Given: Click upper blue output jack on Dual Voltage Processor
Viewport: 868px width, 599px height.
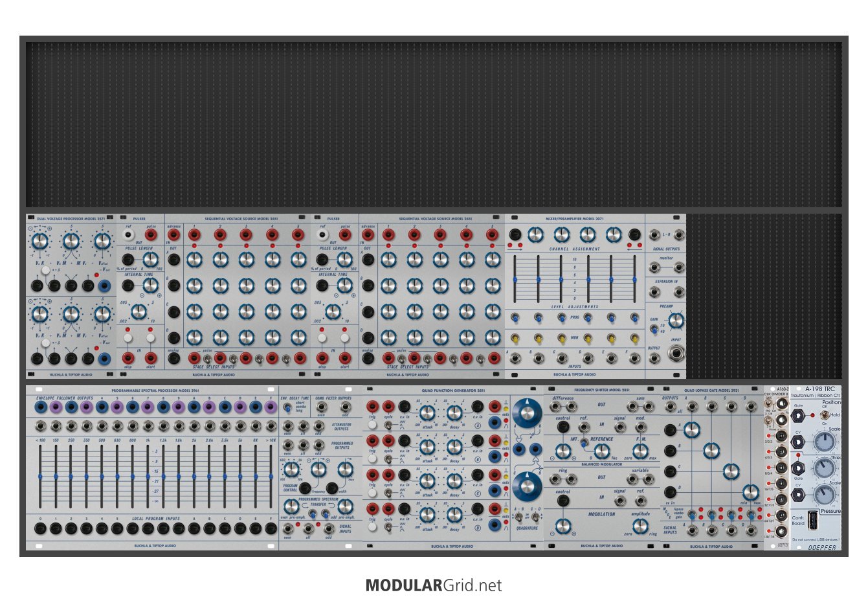Looking at the screenshot, I should click(104, 285).
